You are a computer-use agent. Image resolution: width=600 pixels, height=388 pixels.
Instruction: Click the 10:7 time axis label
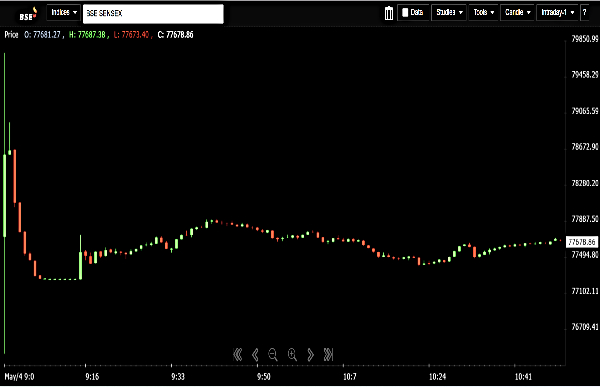tap(350, 377)
